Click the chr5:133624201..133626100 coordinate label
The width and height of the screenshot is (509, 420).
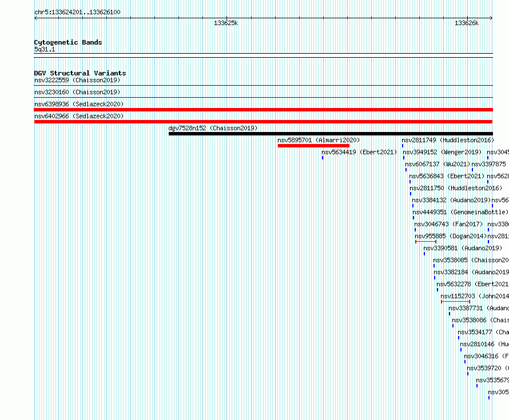[77, 13]
